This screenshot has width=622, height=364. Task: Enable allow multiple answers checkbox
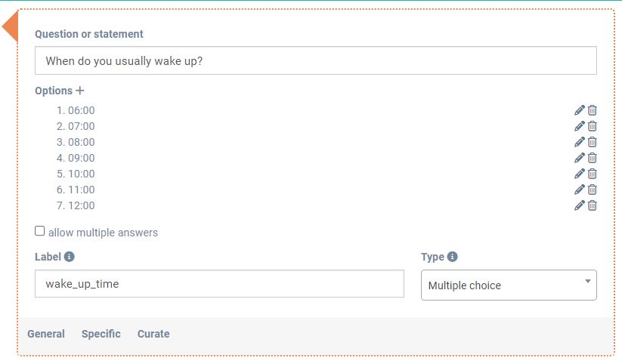click(40, 231)
